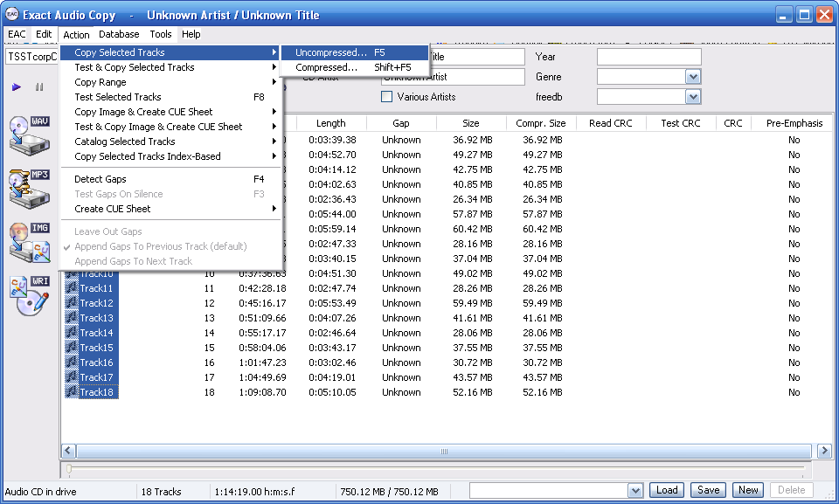Click the Pre-Emphasis column header
This screenshot has height=504, width=839.
[794, 123]
